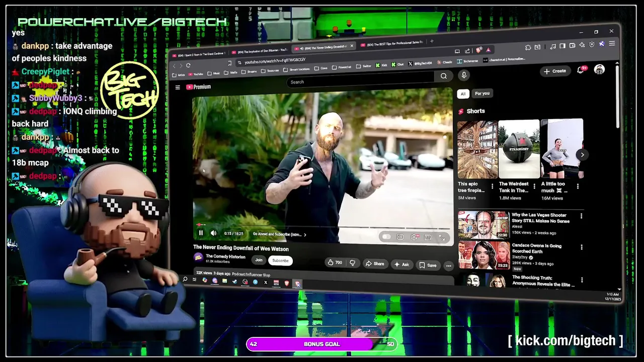644x362 pixels.
Task: Open 'Why the Las Vegas Shooter Story' video
Action: pos(540,218)
